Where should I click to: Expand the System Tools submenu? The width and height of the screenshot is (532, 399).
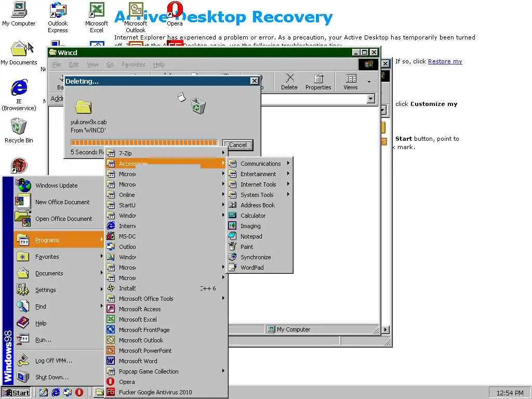260,195
